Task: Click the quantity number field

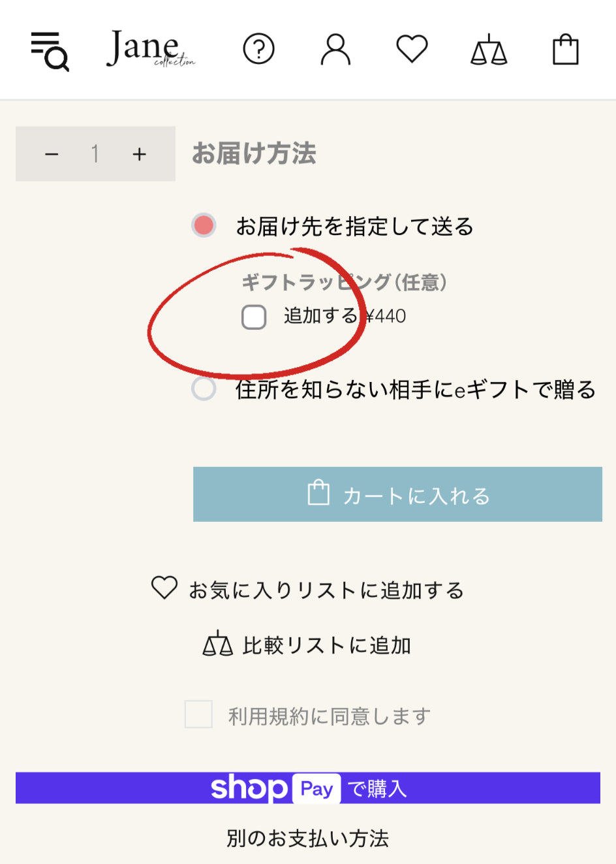Action: (95, 154)
